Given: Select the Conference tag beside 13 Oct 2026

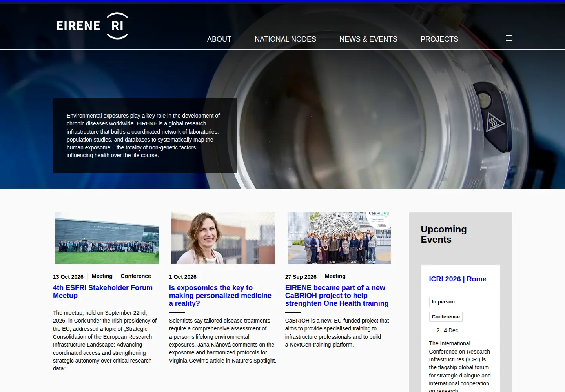Looking at the screenshot, I should coord(136,276).
